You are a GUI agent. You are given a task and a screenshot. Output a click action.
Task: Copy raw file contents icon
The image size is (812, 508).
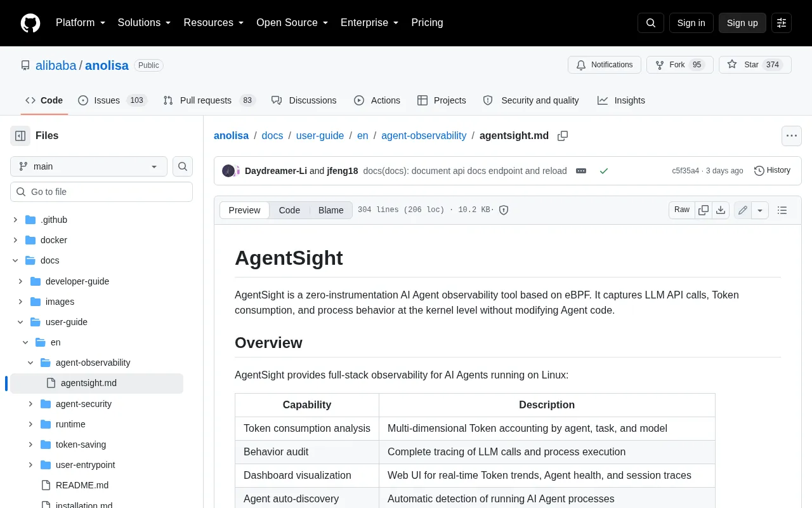[704, 210]
